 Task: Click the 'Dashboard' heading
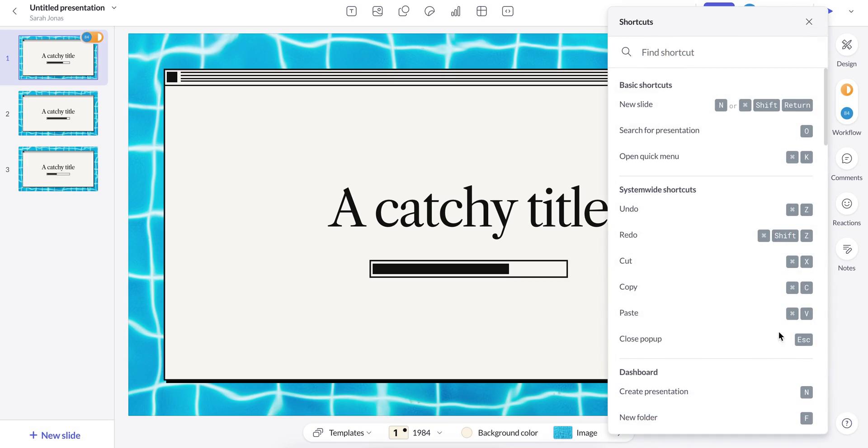point(638,372)
